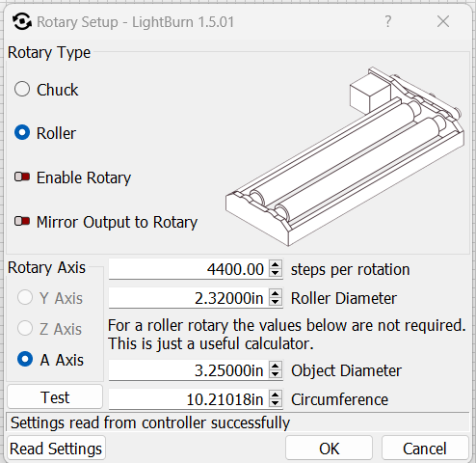Click the 'Rotary Type' group heading
Screen dimensions: 476x463
point(49,53)
